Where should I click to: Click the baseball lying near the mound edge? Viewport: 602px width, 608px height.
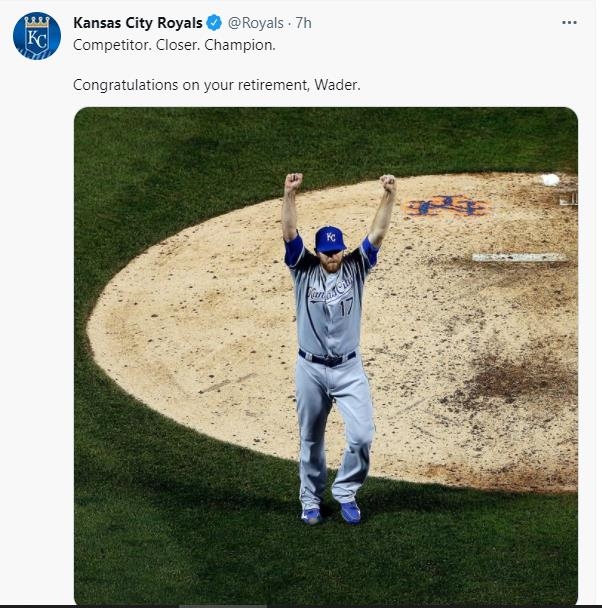pos(550,180)
